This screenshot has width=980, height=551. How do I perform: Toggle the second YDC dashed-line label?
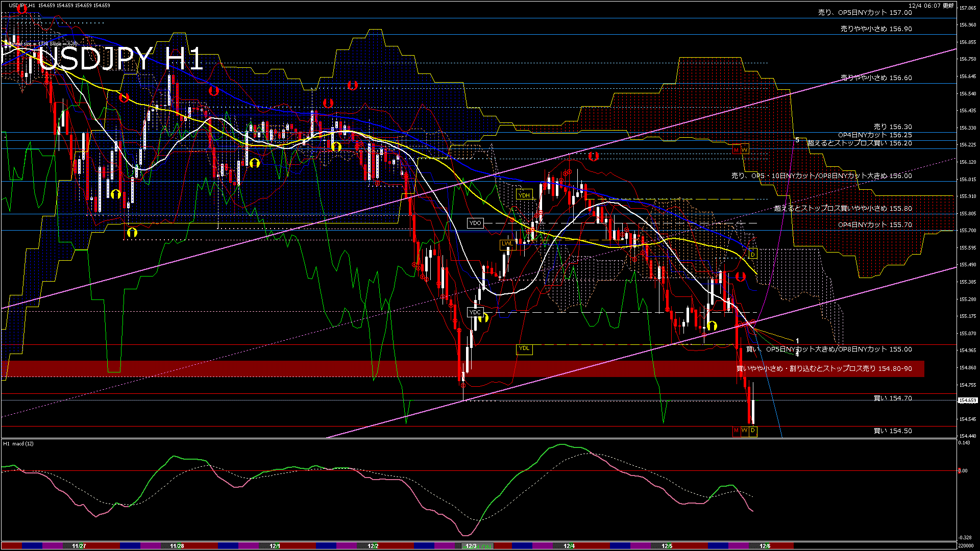pyautogui.click(x=475, y=312)
